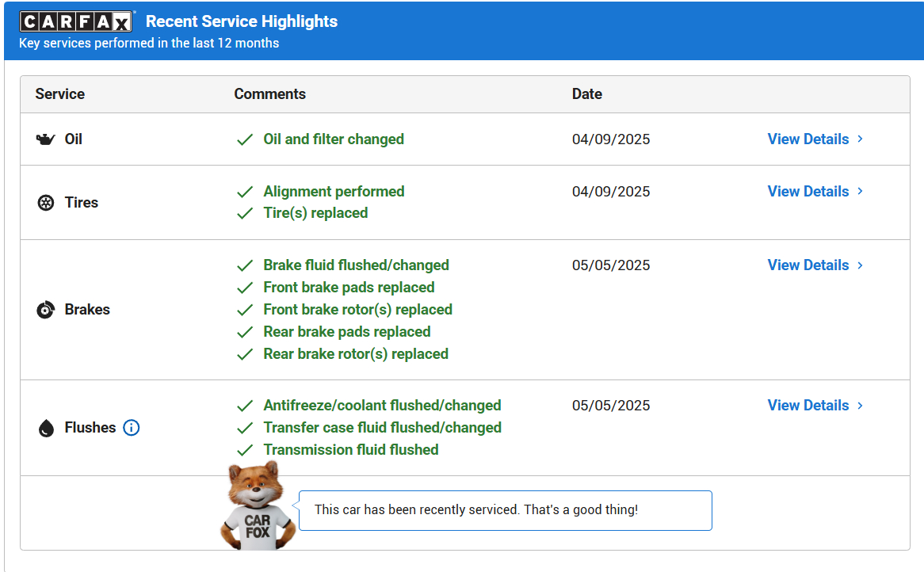This screenshot has height=572, width=924.
Task: Click checkmark next to Transmission fluid flushed
Action: pyautogui.click(x=245, y=450)
